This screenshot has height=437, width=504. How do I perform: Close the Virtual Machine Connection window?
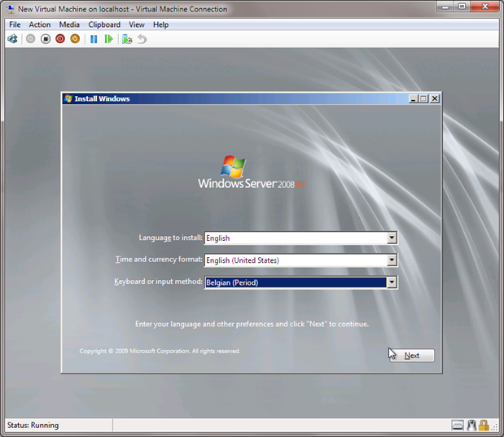coord(485,7)
